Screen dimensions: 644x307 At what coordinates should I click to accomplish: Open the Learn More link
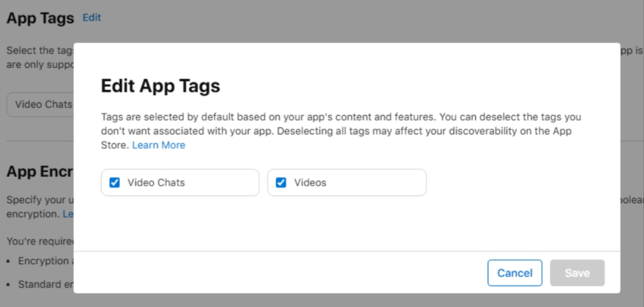click(159, 145)
